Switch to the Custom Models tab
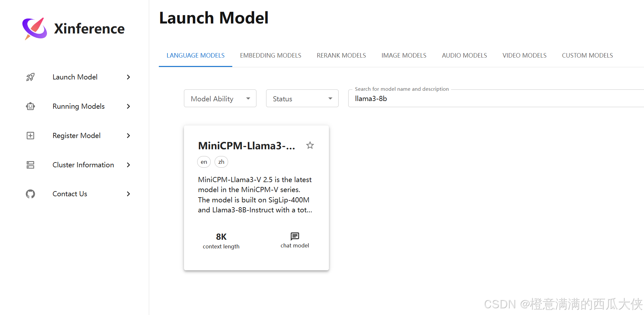The image size is (644, 315). (x=587, y=55)
